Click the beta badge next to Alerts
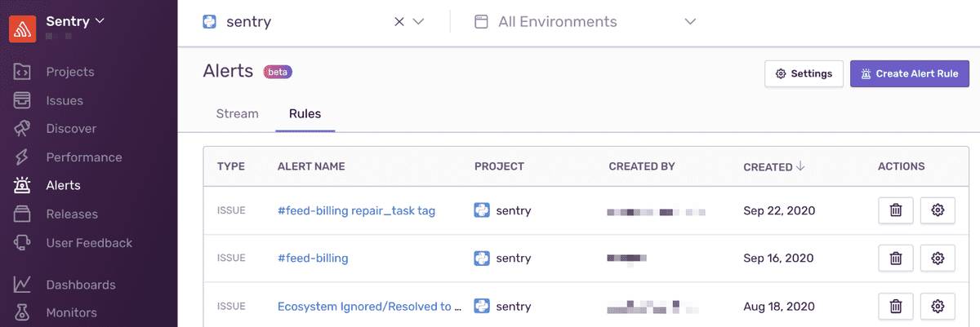The height and width of the screenshot is (327, 980). (x=278, y=72)
